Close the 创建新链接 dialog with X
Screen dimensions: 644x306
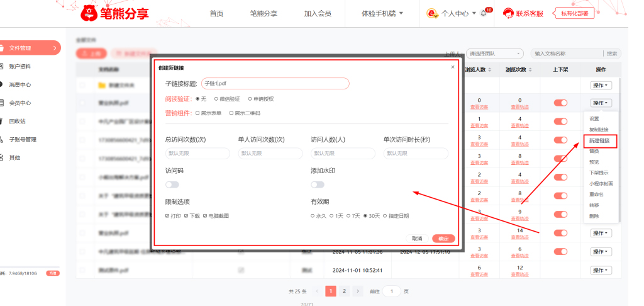coord(453,67)
